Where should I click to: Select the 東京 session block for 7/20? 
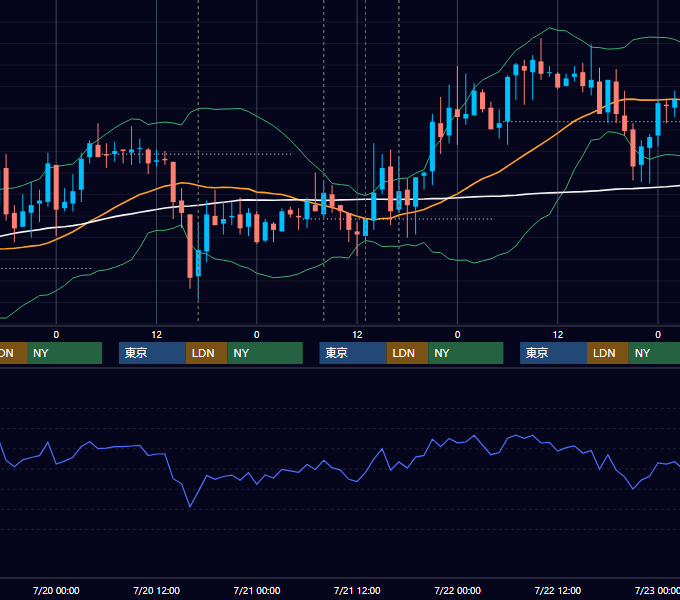click(x=152, y=353)
